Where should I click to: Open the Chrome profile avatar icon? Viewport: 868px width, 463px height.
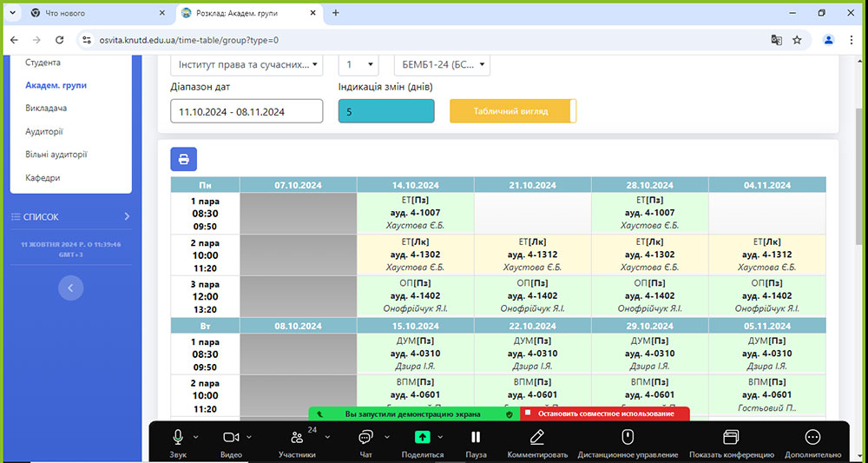click(x=829, y=40)
